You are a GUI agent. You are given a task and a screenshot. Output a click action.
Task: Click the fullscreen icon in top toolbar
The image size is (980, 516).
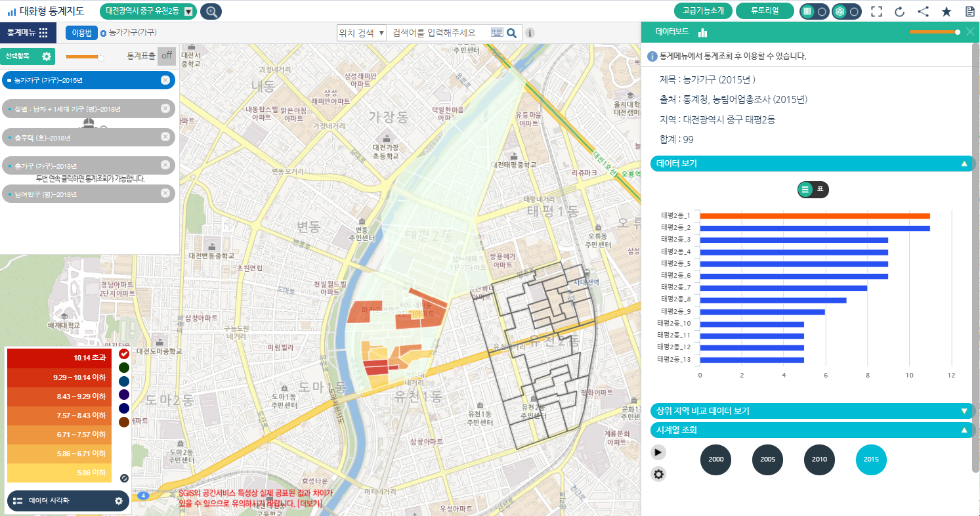(x=876, y=11)
